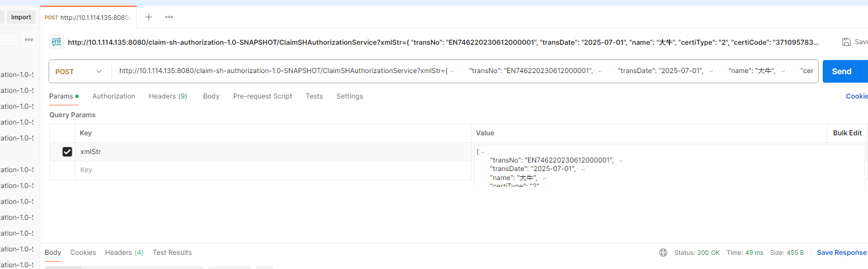868x269 pixels.
Task: Select the Params tab
Action: click(x=63, y=96)
